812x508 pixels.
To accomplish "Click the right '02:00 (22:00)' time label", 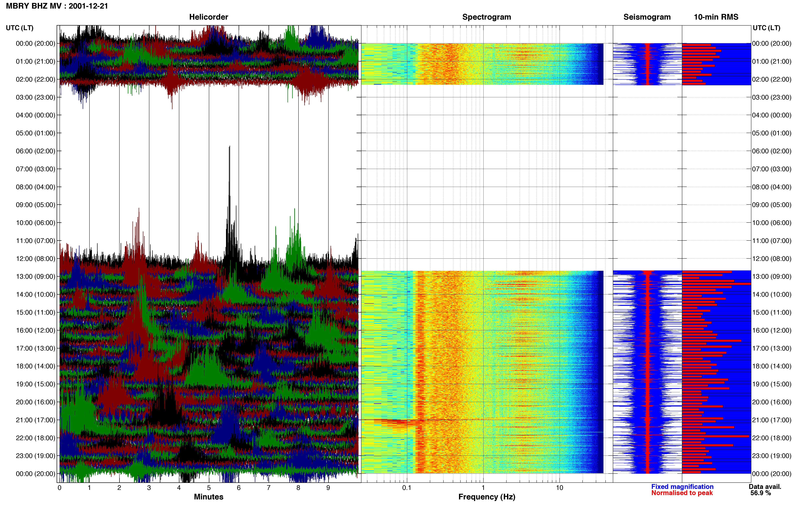I will [x=771, y=79].
